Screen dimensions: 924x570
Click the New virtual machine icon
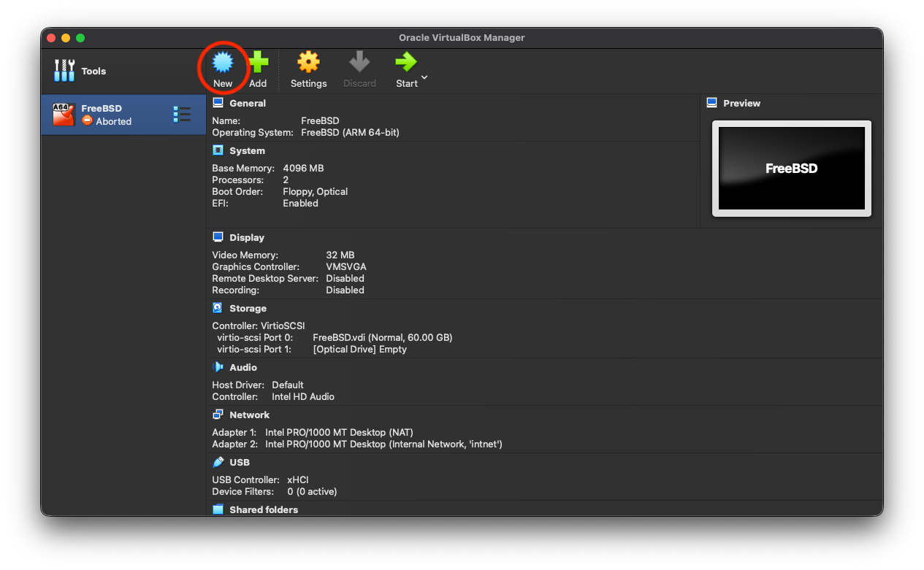point(223,62)
